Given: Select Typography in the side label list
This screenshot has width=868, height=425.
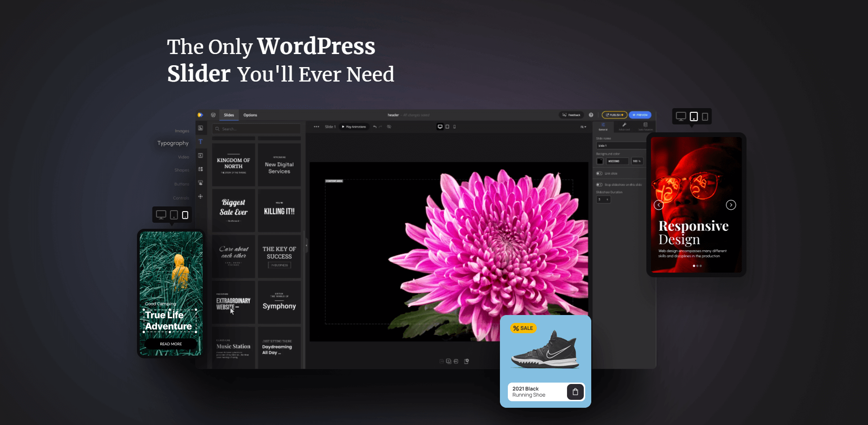Looking at the screenshot, I should 173,143.
